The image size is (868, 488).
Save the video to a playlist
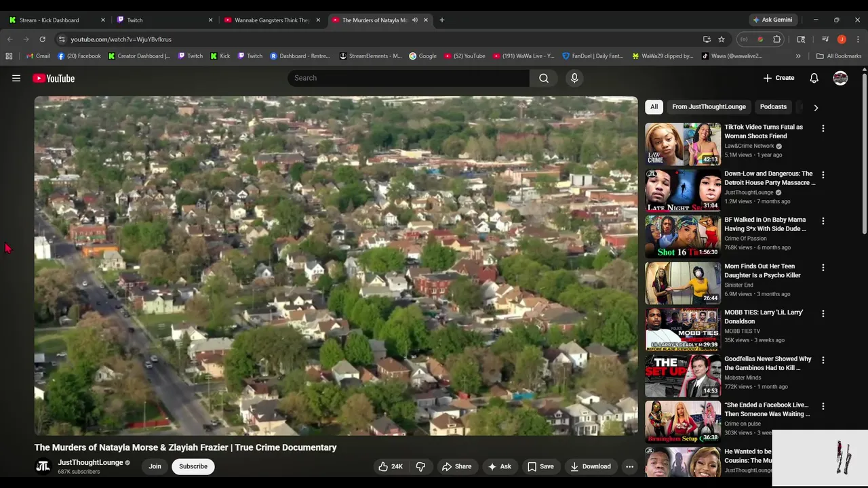540,466
